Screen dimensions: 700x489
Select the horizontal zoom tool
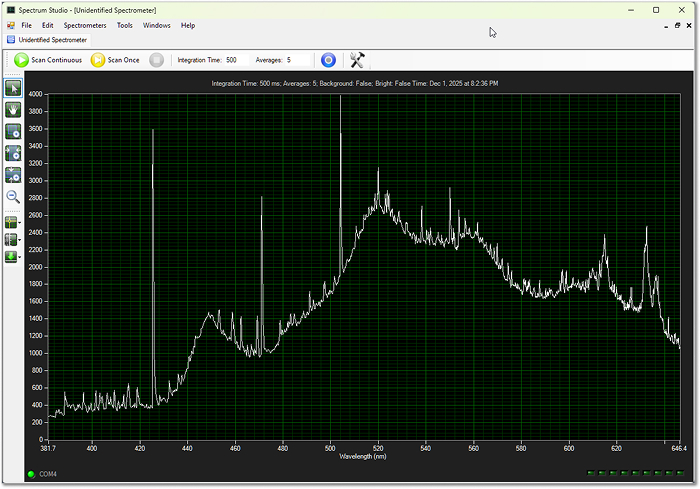click(13, 153)
